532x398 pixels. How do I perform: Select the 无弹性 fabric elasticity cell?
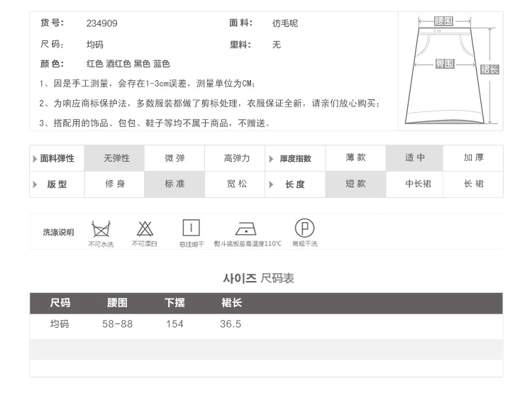tap(114, 158)
